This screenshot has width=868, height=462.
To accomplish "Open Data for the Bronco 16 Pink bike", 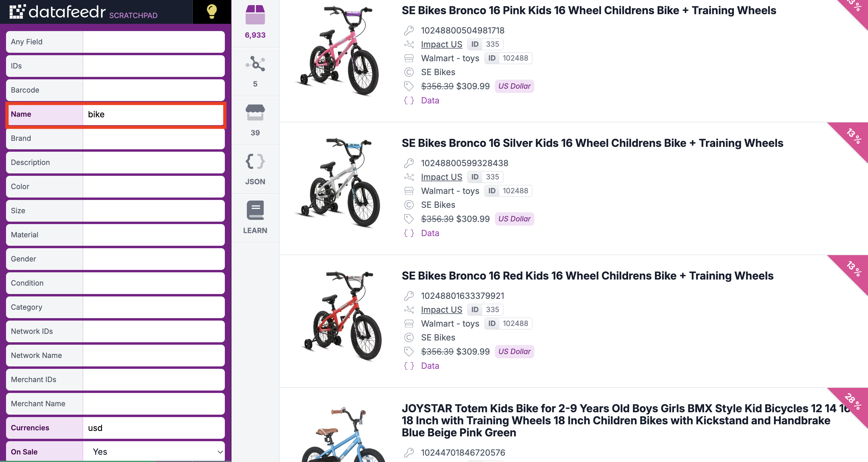I will click(x=430, y=100).
